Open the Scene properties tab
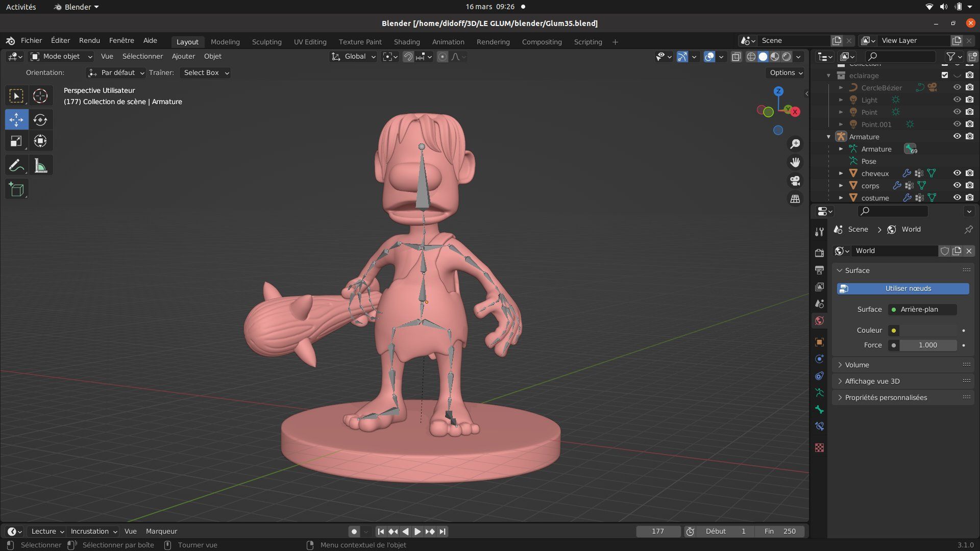This screenshot has height=551, width=980. pos(819,304)
